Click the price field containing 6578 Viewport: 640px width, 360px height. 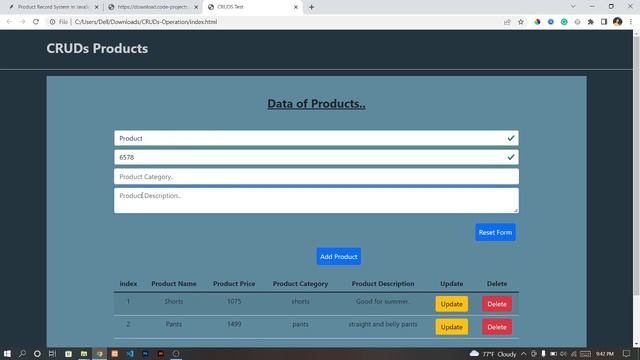point(316,157)
